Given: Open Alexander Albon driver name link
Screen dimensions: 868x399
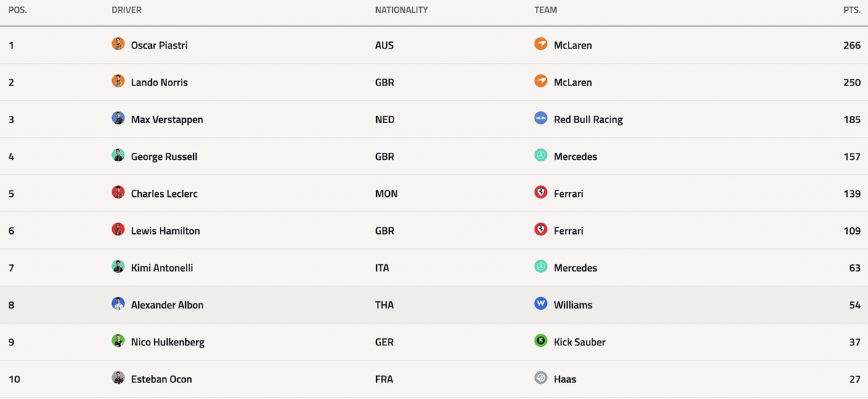Looking at the screenshot, I should point(167,305).
